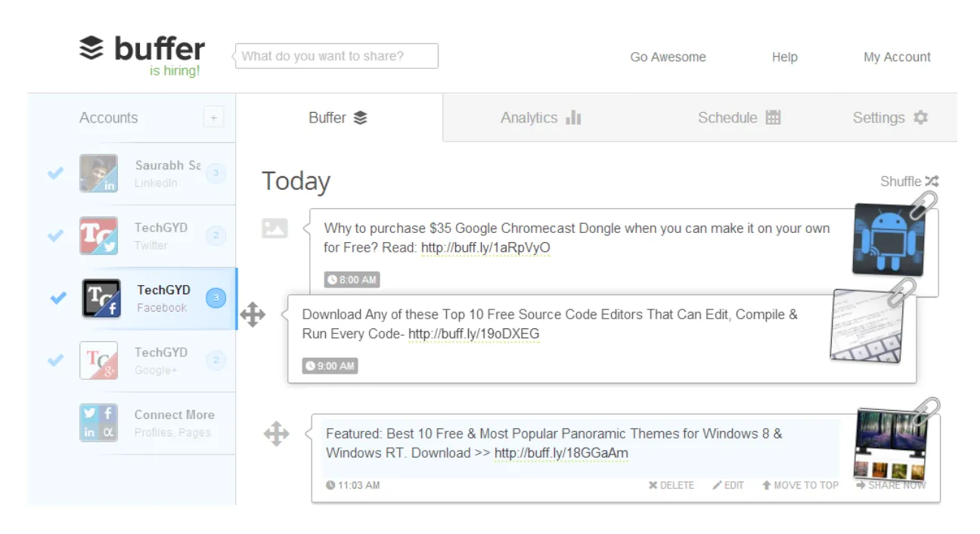Open My Account menu
Viewport: 980px width, 534px height.
(897, 57)
